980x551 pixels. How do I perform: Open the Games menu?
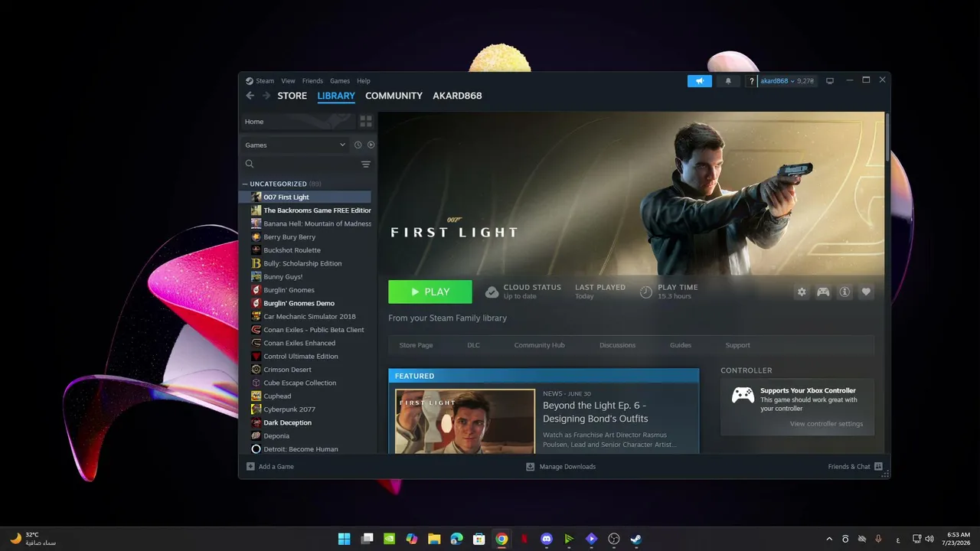coord(340,80)
